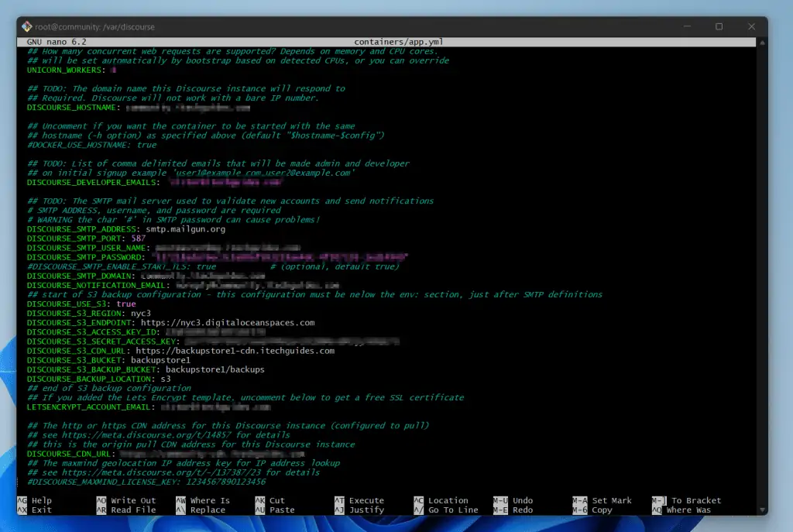Click the "WARNING the char '#'" comment line

[x=173, y=220]
